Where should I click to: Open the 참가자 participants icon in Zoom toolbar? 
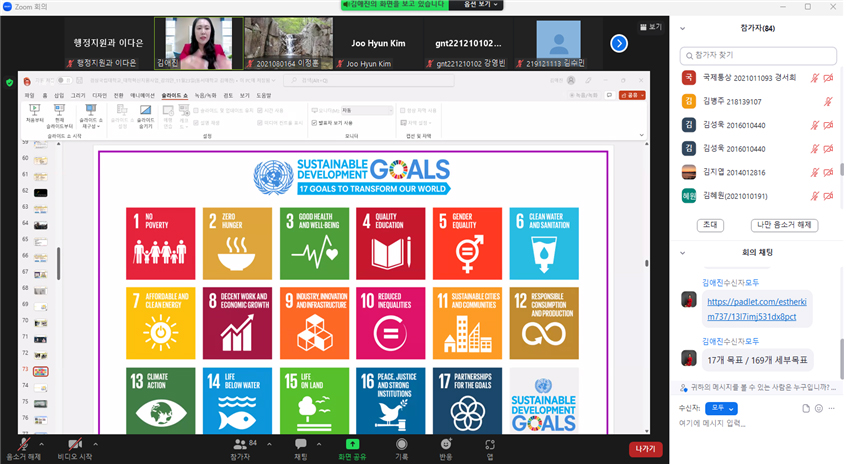(x=240, y=444)
